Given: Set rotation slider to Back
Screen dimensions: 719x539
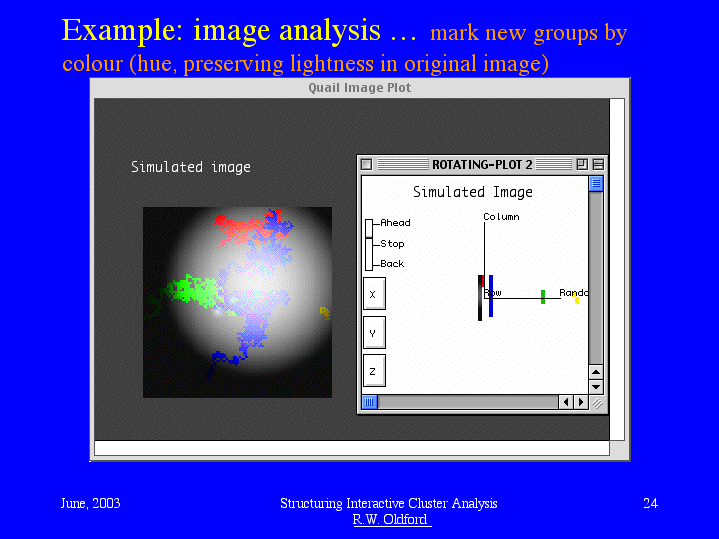Looking at the screenshot, I should pyautogui.click(x=369, y=263).
